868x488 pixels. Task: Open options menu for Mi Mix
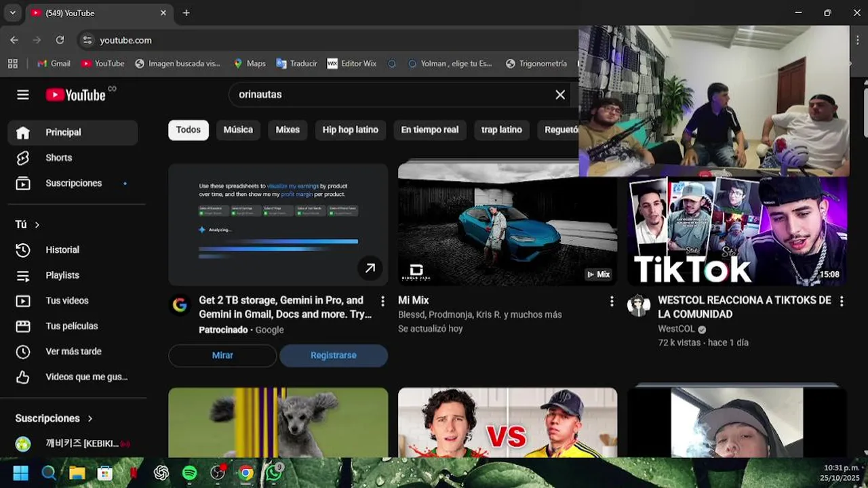click(612, 301)
